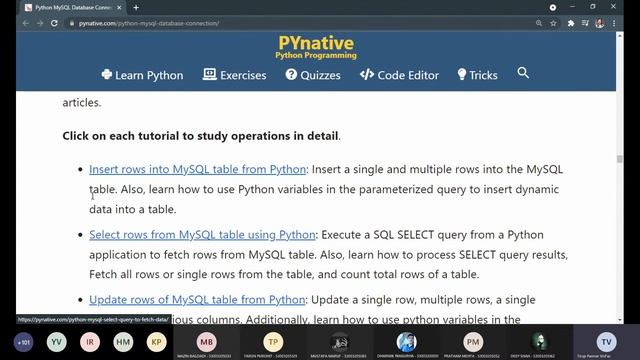Select the PM participant tile
Screen dimensions: 640x360
click(x=473, y=342)
